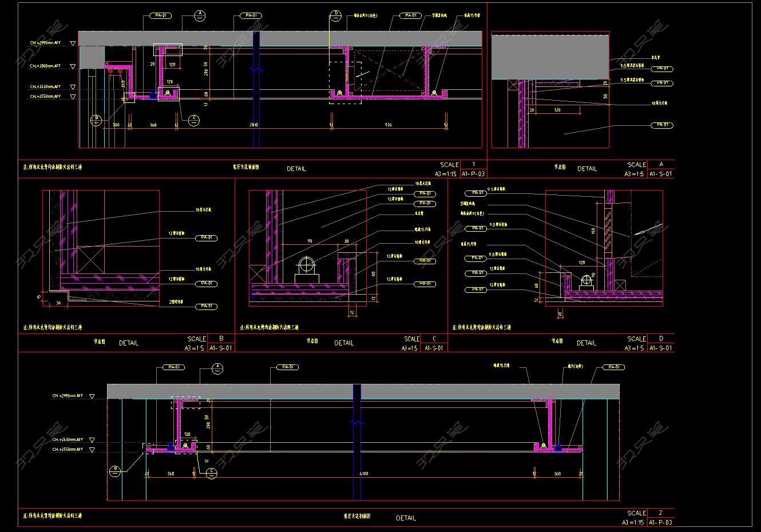
Task: Select the 2810 dimension in top section
Action: click(254, 125)
